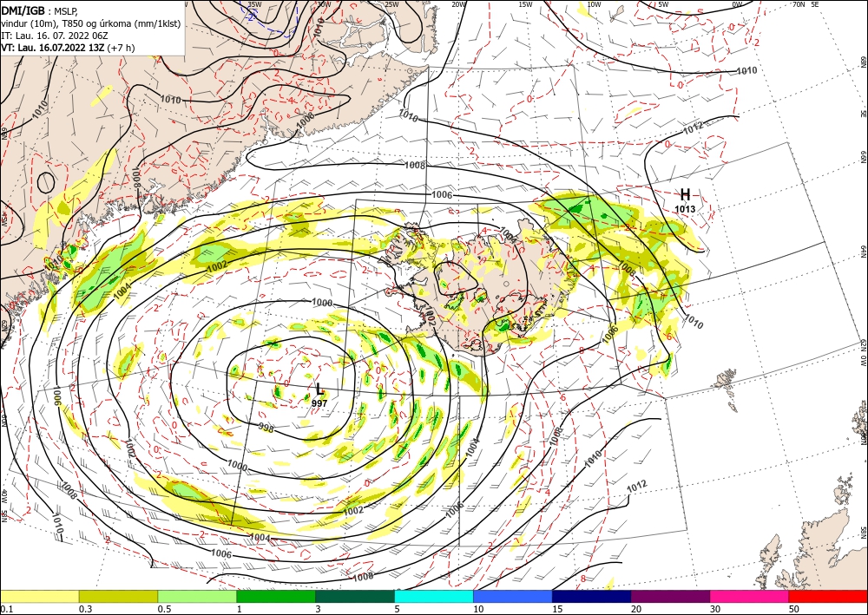Choose the blue 10–15 legend swatch

point(513,596)
